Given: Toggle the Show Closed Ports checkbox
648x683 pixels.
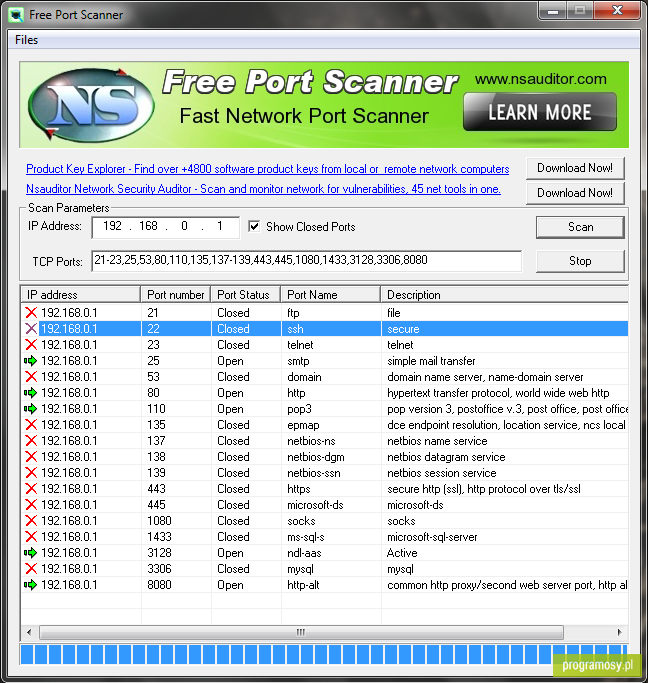Looking at the screenshot, I should (254, 227).
